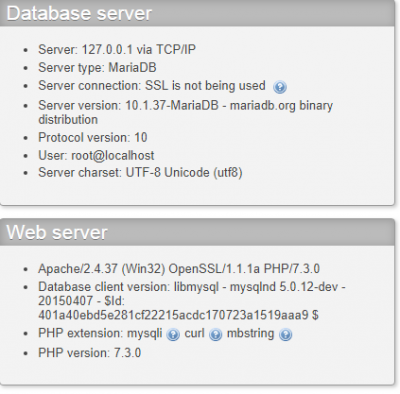Click the Server type MariaDB entry
The width and height of the screenshot is (400, 394).
(x=97, y=68)
